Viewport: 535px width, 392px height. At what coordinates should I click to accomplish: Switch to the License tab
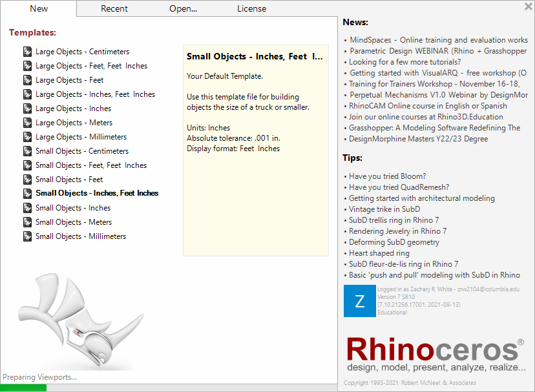click(251, 8)
